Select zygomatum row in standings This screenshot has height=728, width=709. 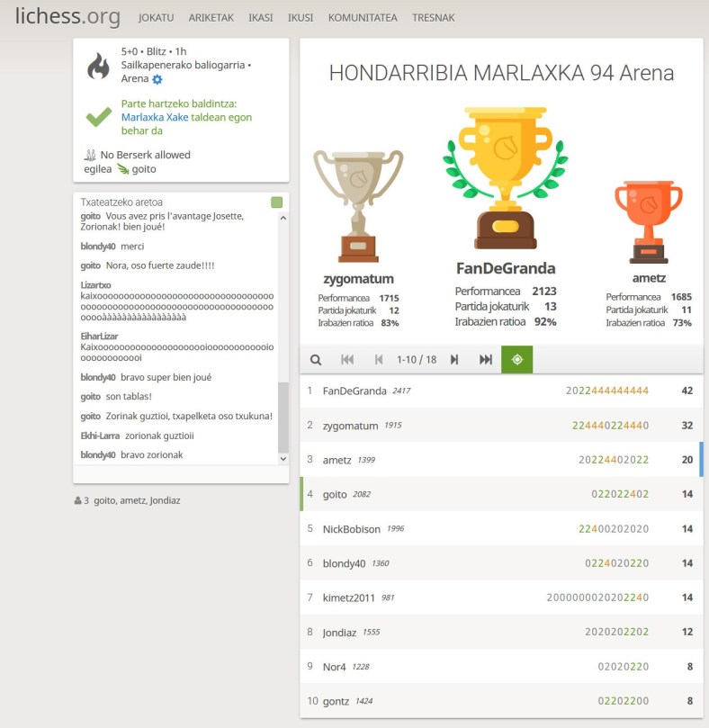click(x=501, y=426)
